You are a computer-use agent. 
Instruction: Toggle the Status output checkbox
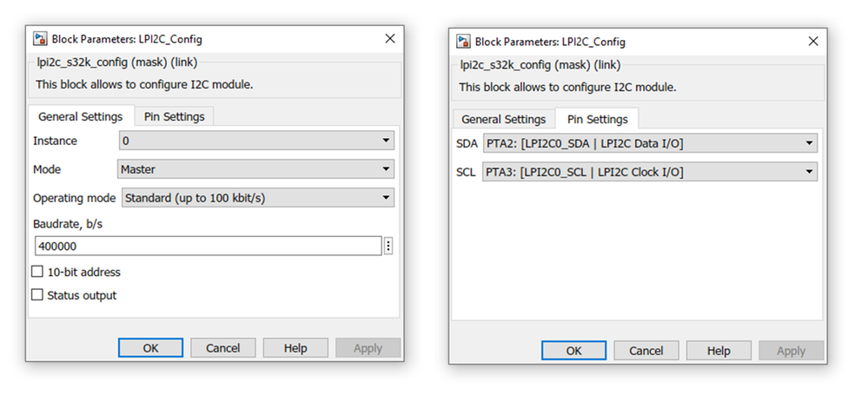tap(37, 295)
